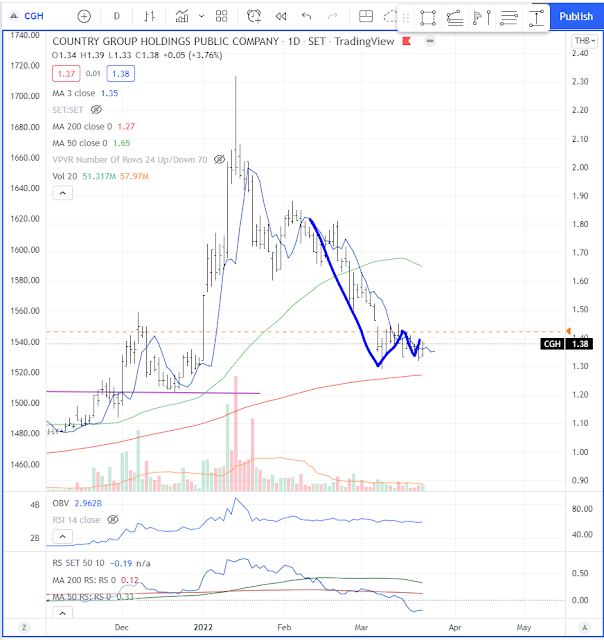Select the trend channel drawing tool
This screenshot has height=640, width=604.
[x=455, y=18]
